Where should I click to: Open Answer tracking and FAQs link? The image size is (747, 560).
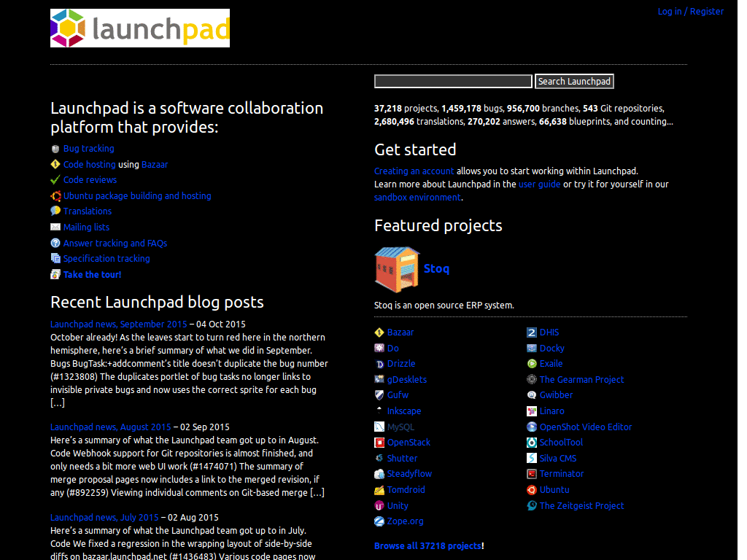tap(115, 243)
